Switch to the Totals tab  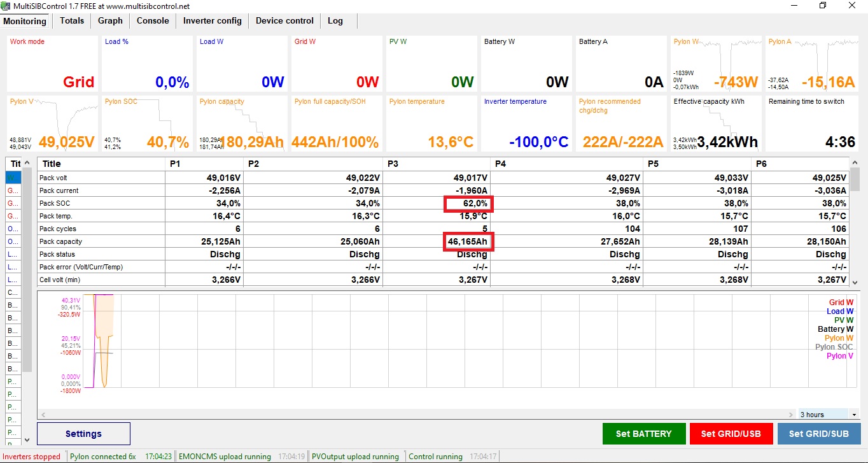72,21
